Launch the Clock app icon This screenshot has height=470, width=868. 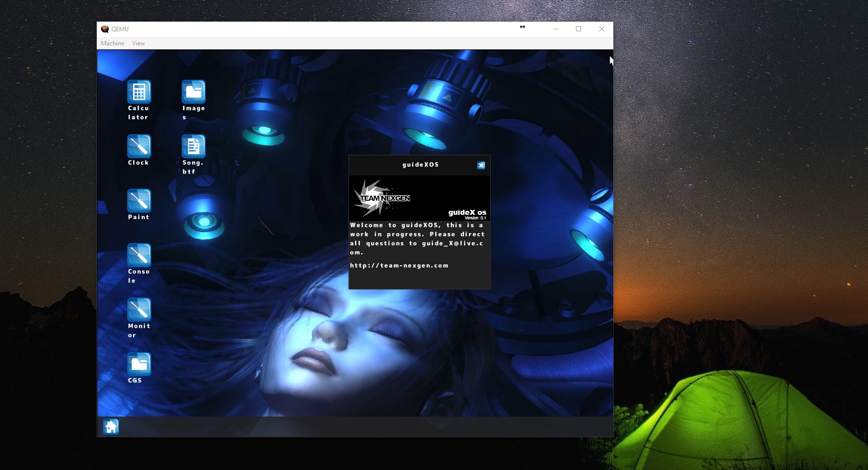[139, 147]
